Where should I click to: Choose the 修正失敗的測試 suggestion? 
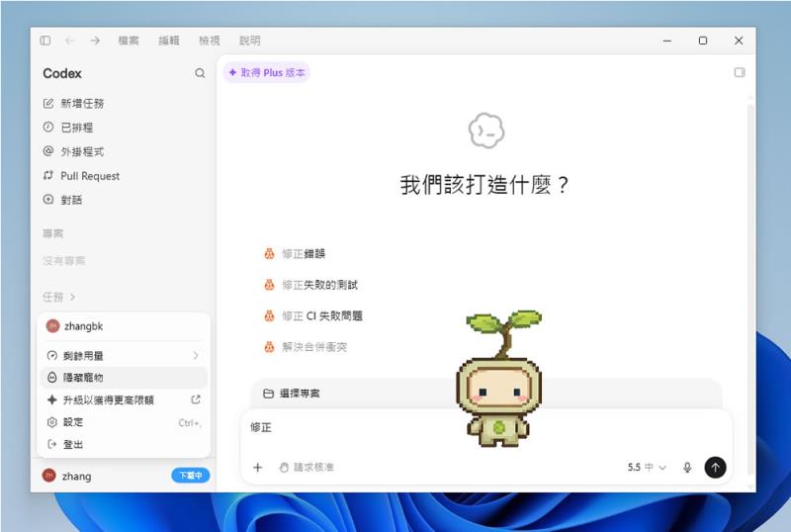pos(311,285)
